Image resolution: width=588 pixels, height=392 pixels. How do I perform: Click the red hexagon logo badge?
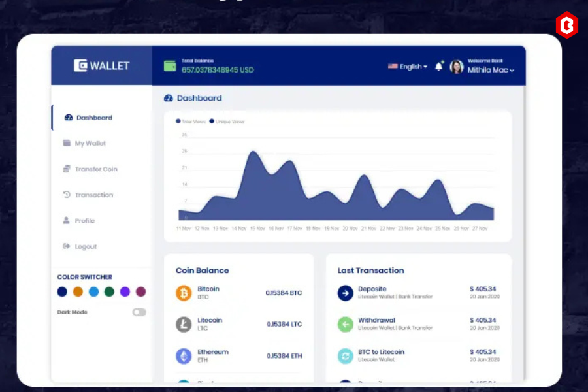pyautogui.click(x=566, y=25)
